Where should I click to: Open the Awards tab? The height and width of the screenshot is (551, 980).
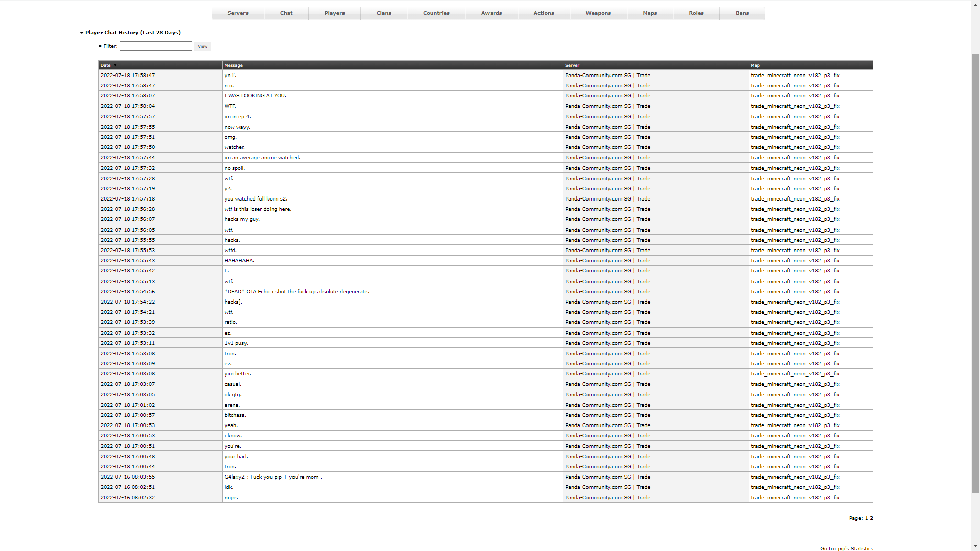click(x=491, y=13)
